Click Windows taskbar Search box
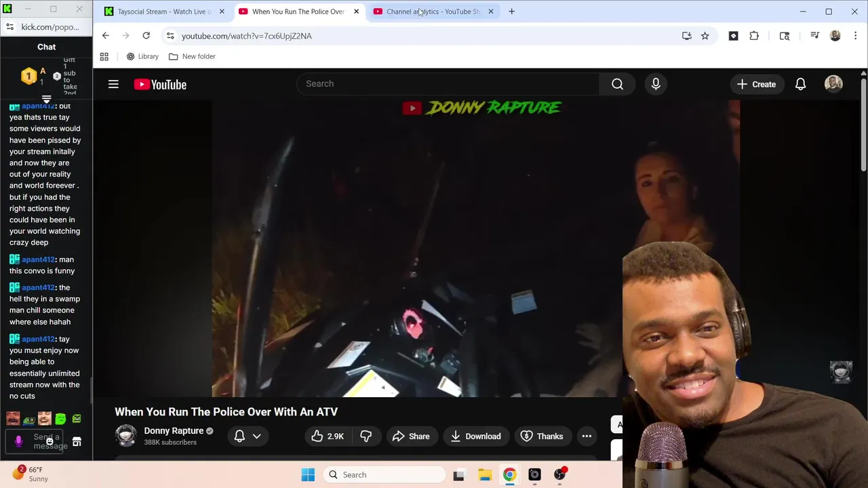 click(384, 475)
